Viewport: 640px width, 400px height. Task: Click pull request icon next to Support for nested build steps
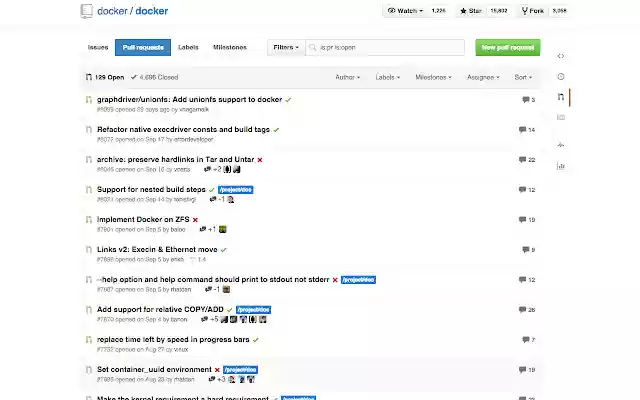pos(89,190)
